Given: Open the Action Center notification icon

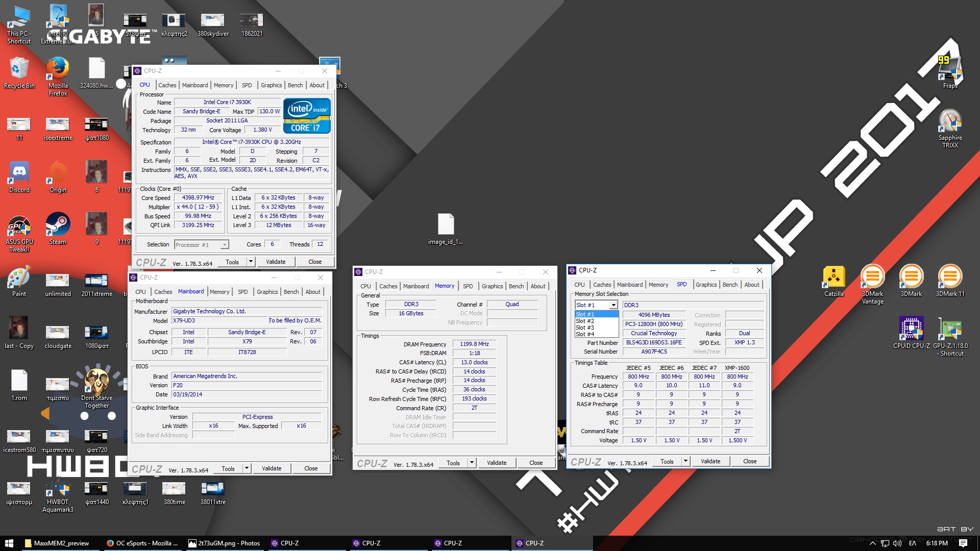Looking at the screenshot, I should (x=963, y=543).
